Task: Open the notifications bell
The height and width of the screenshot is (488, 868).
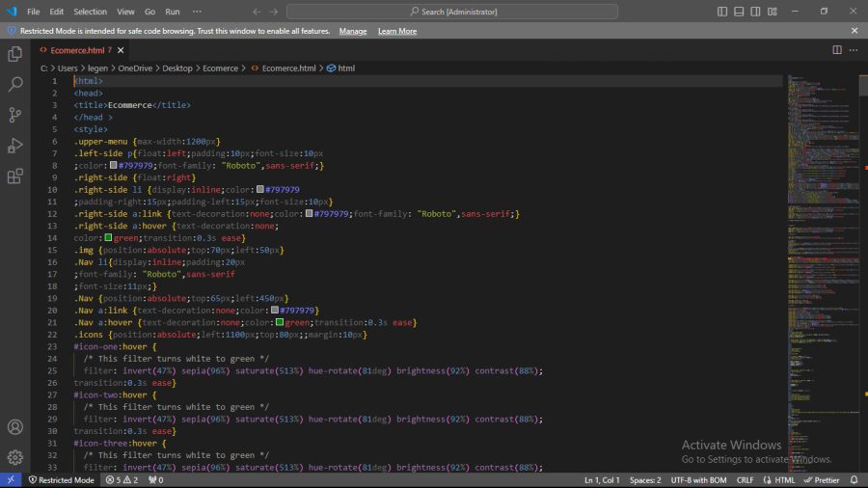Action: 854,479
